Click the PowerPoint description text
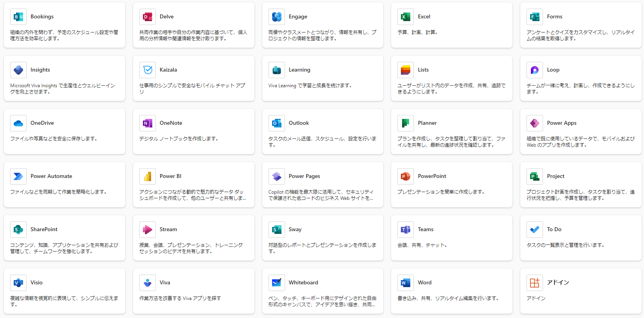The width and height of the screenshot is (644, 318). tap(442, 192)
